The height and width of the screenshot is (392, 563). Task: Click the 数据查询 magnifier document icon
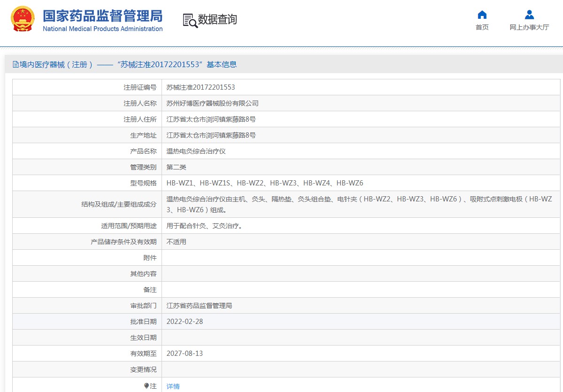point(190,21)
